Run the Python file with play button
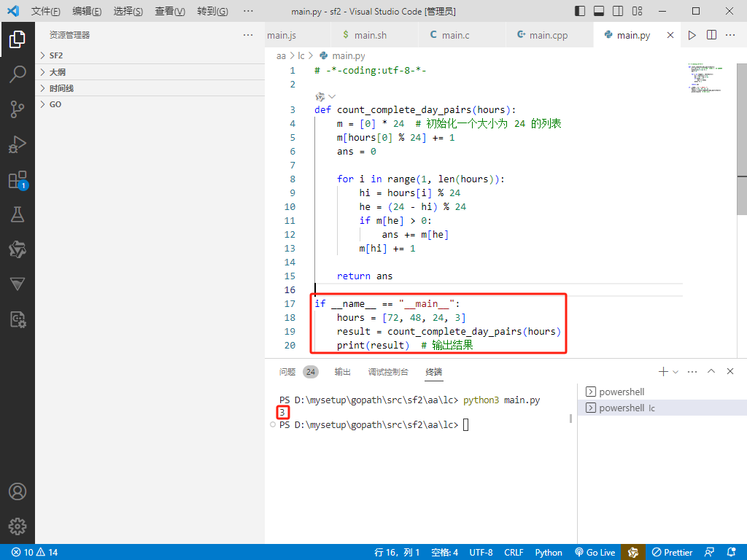This screenshot has height=560, width=747. pyautogui.click(x=692, y=35)
